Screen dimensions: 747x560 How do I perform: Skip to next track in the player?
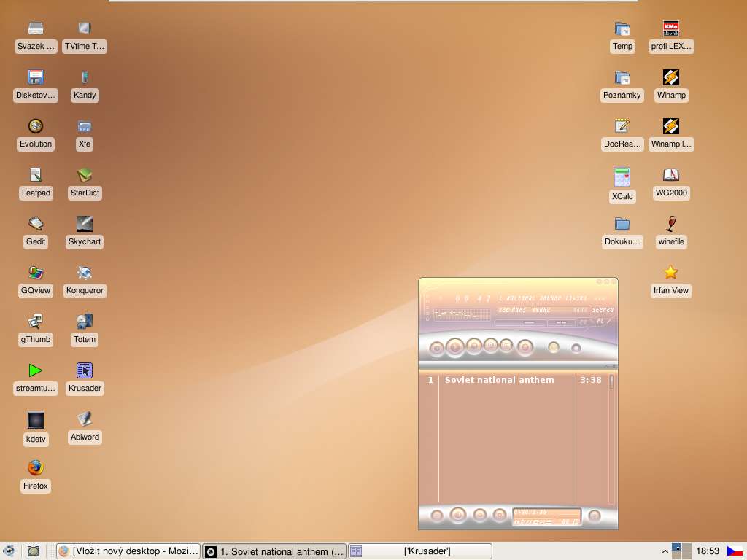pos(507,346)
